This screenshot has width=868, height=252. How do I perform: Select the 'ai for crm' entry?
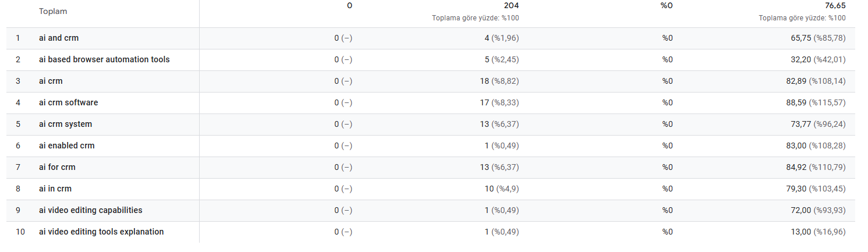(431, 167)
